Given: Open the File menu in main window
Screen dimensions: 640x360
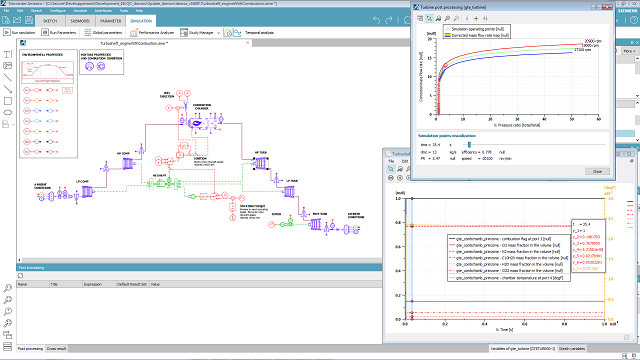Looking at the screenshot, I should 6,11.
